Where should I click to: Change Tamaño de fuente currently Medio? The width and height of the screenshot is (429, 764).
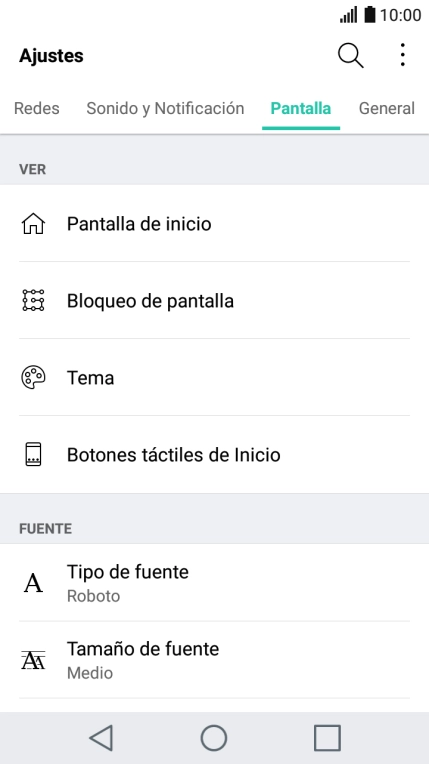[214, 660]
